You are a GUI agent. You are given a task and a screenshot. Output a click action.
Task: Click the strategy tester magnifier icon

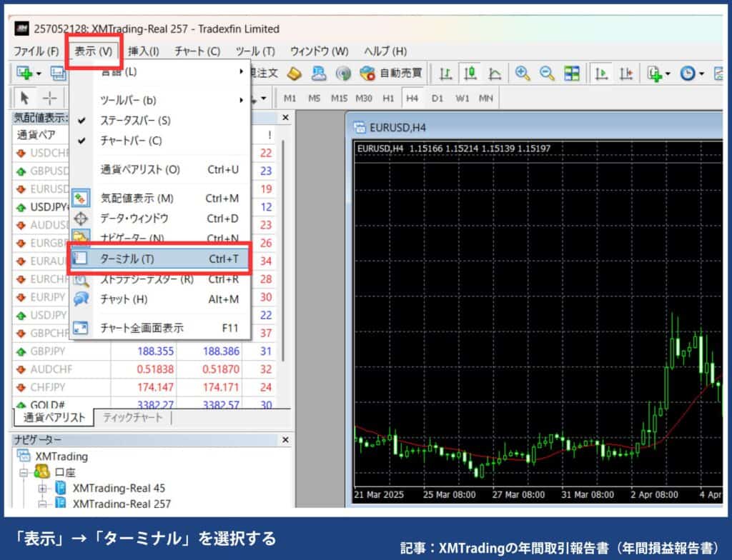point(81,281)
